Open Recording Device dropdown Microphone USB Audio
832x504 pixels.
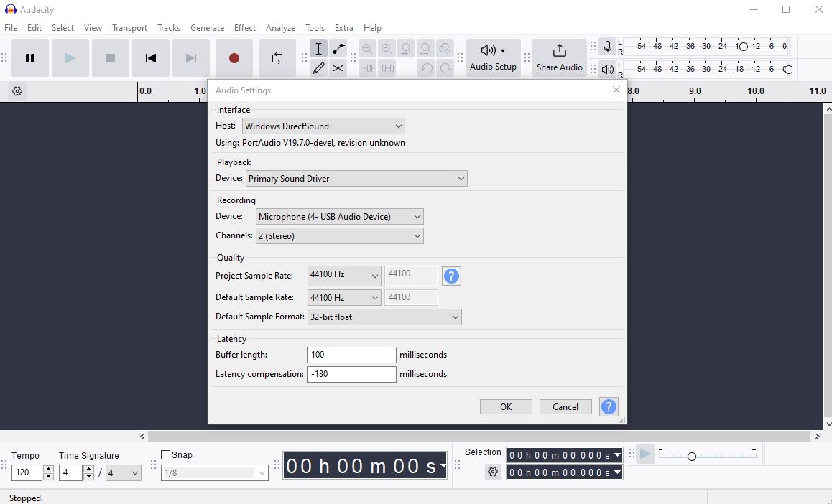[x=340, y=217]
